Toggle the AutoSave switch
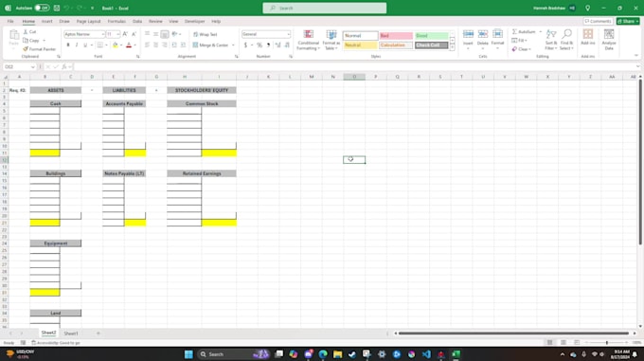The width and height of the screenshot is (644, 361). pos(42,8)
